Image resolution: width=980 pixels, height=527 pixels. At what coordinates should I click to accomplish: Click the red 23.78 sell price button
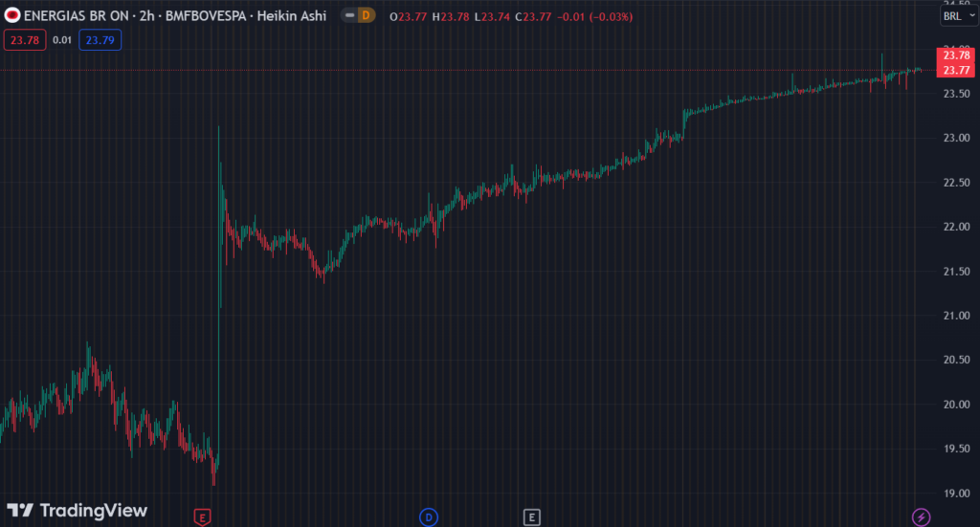point(25,40)
